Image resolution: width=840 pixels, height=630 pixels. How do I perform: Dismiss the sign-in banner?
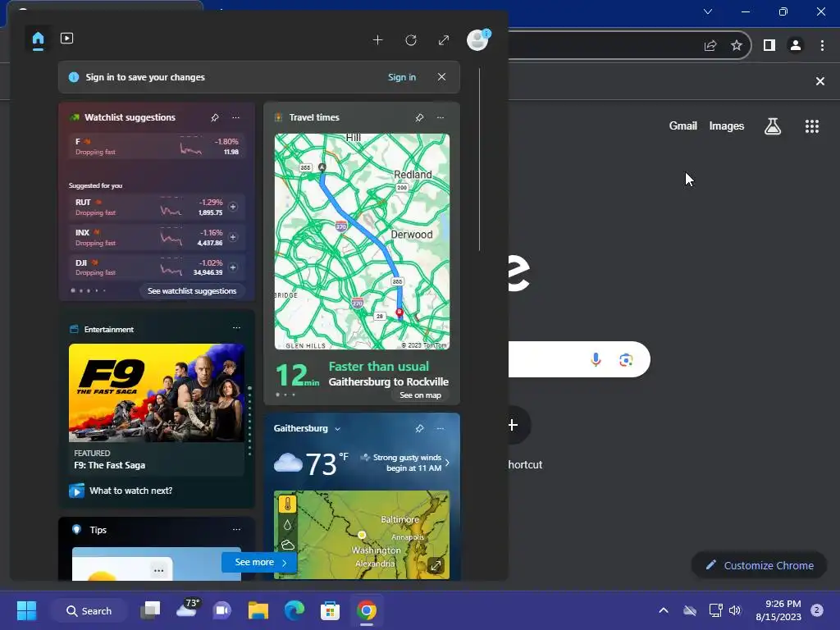(x=441, y=77)
